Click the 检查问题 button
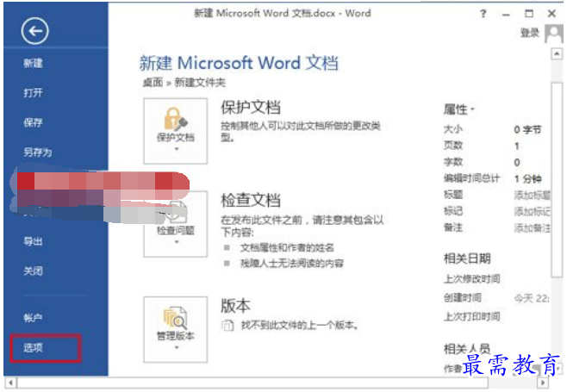The width and height of the screenshot is (567, 392). 176,224
